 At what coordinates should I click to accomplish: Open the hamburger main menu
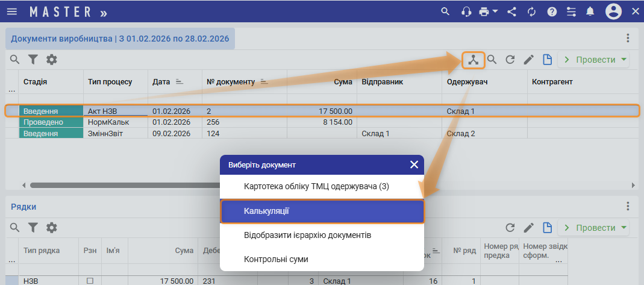coord(11,11)
